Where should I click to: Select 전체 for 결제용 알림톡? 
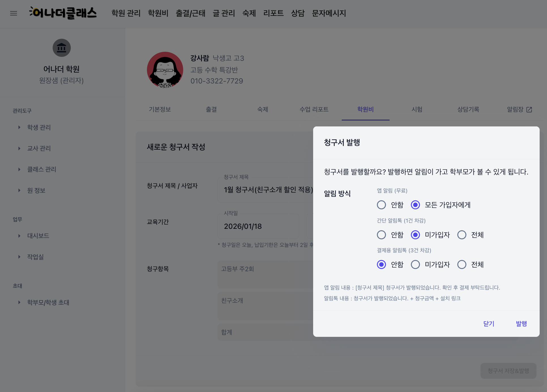[x=462, y=264]
